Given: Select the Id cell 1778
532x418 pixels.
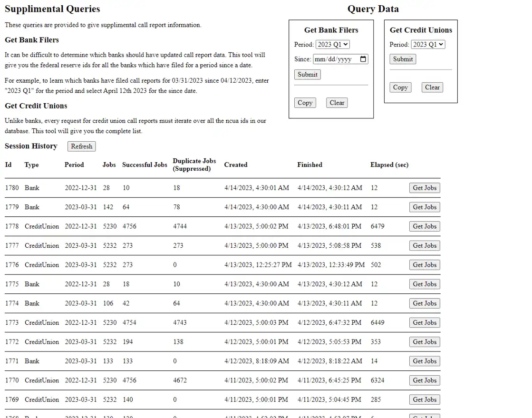Looking at the screenshot, I should pos(12,226).
